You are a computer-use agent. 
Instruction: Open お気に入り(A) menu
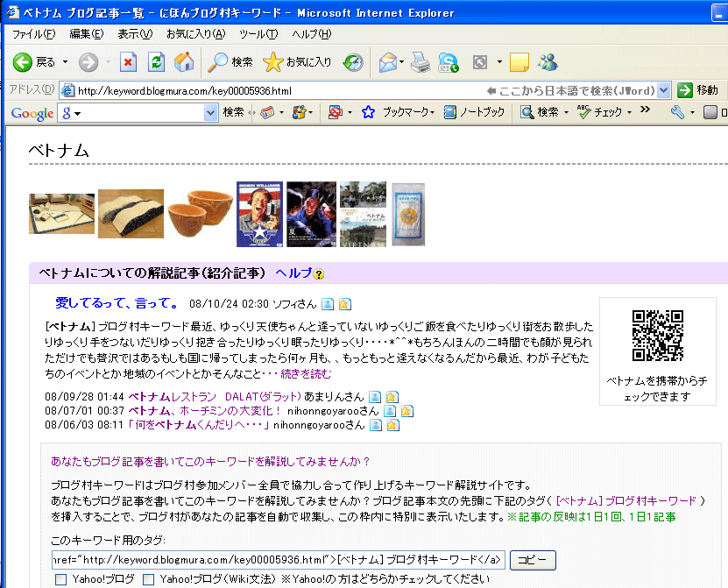pos(196,34)
